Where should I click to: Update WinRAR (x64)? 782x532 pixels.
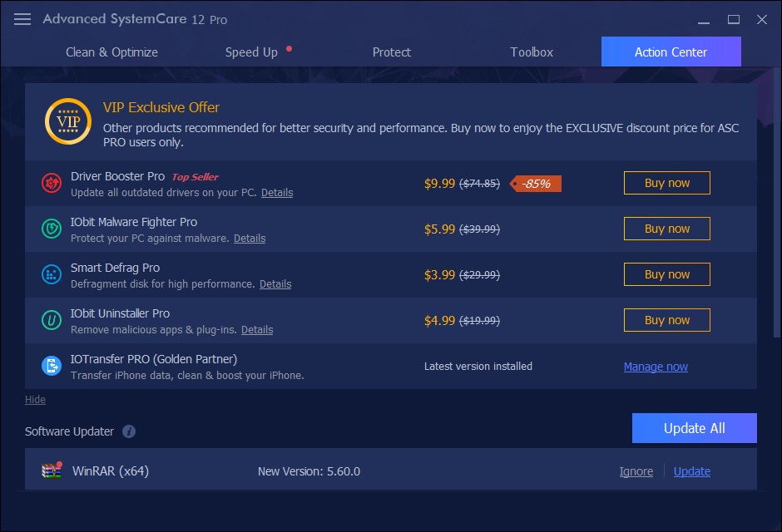click(x=691, y=471)
